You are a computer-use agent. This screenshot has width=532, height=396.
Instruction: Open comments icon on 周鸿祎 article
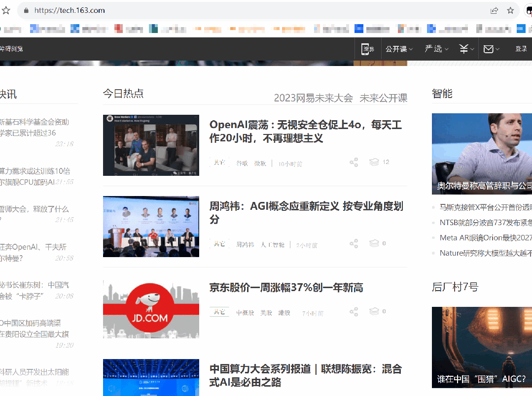click(x=374, y=243)
